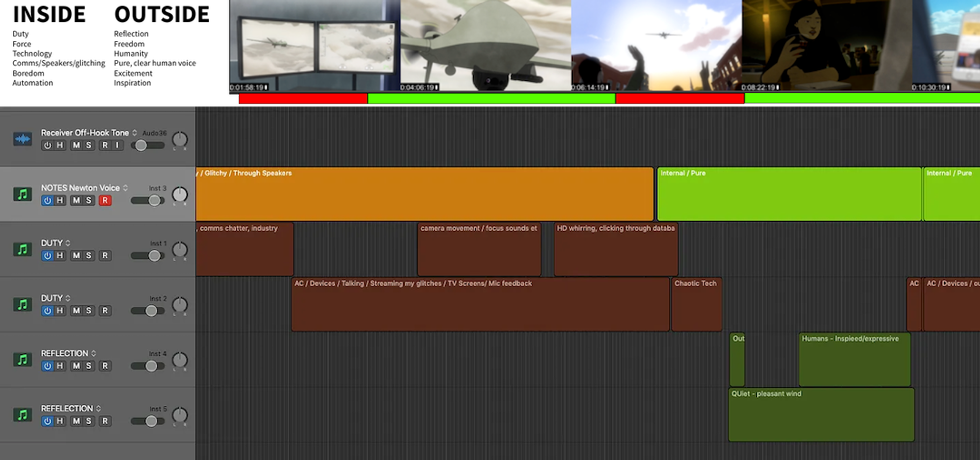This screenshot has height=460, width=980.
Task: Turn the pan knob on NOTES Newton Voice
Action: click(180, 195)
